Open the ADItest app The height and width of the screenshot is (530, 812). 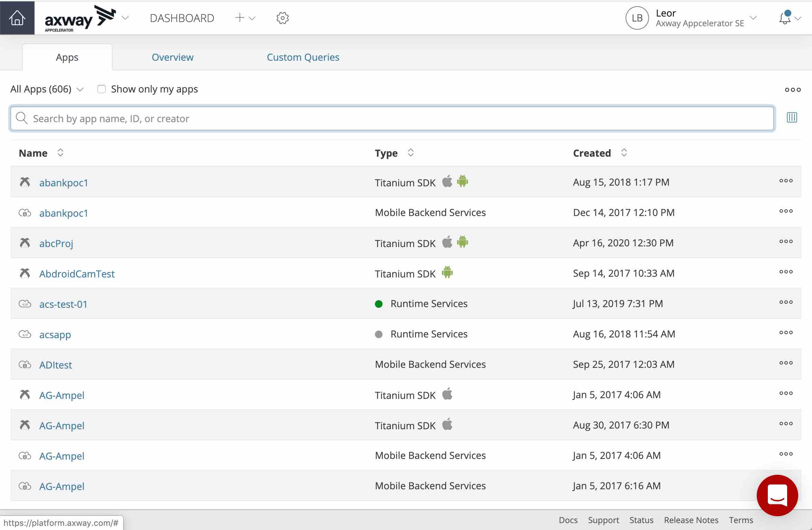click(56, 365)
